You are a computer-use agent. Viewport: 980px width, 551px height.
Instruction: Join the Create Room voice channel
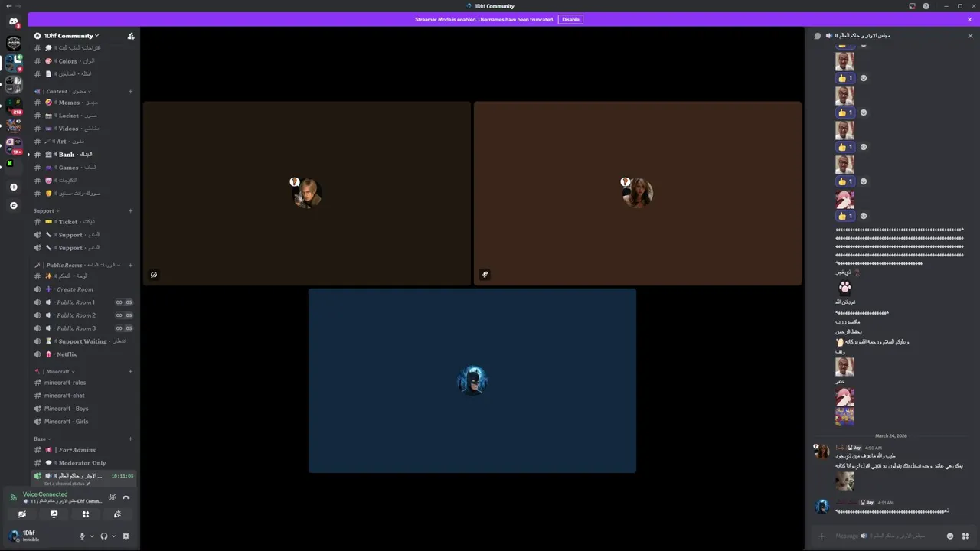click(x=83, y=289)
